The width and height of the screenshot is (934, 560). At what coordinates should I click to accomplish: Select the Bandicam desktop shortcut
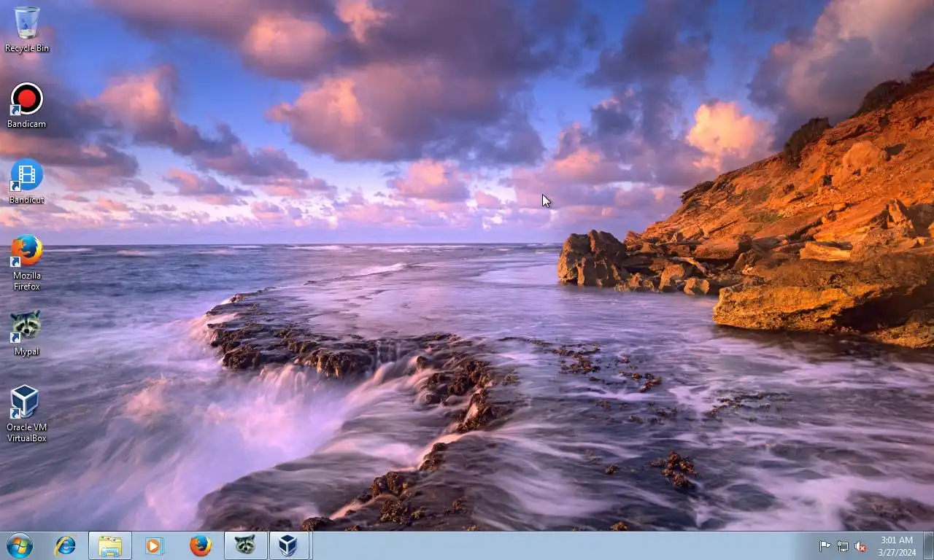click(27, 105)
